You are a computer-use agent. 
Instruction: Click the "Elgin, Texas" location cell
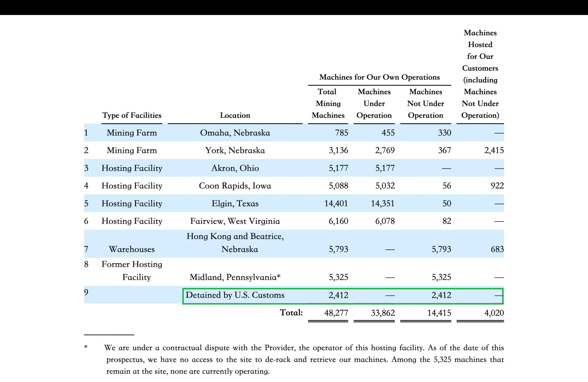click(x=235, y=204)
